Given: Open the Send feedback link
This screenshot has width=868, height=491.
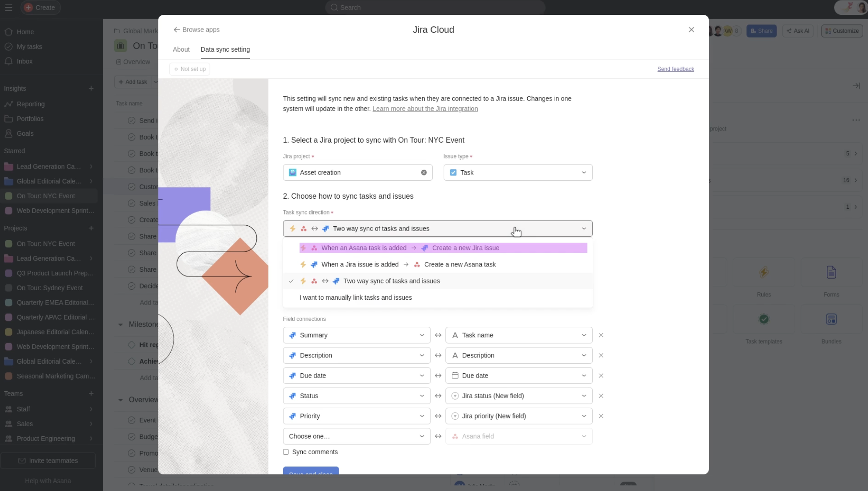Looking at the screenshot, I should [x=675, y=69].
